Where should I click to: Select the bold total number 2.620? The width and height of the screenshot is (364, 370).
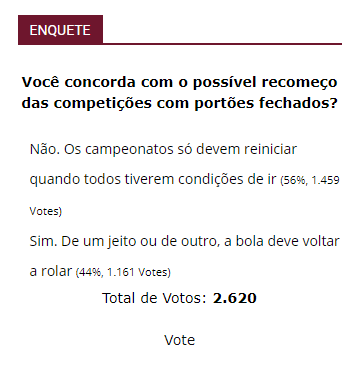[x=235, y=298]
